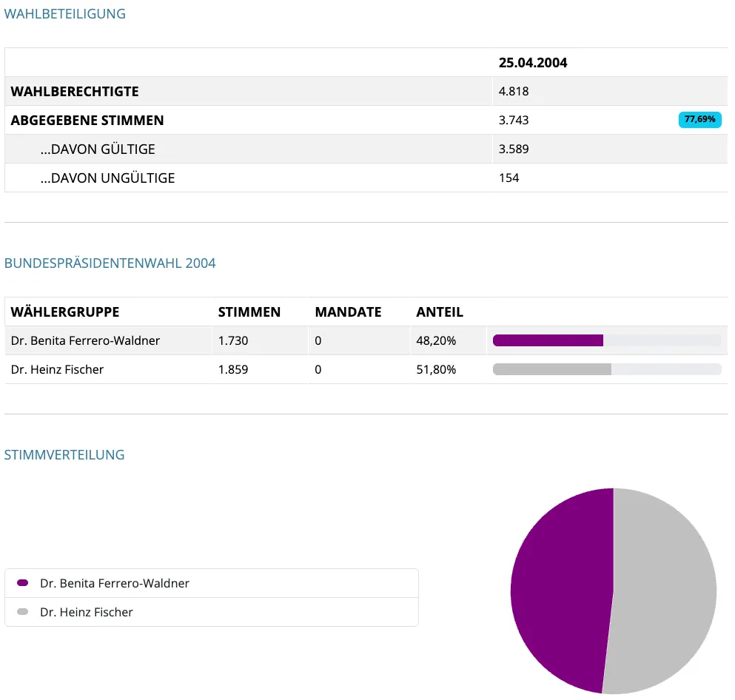Click the MANDATE column header
The width and height of the screenshot is (735, 700).
coord(348,312)
